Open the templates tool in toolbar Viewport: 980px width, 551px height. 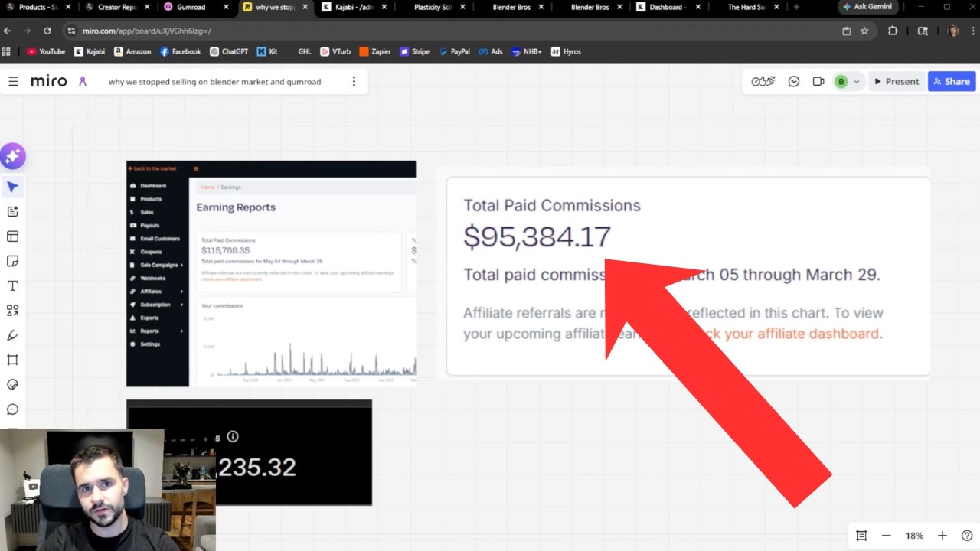click(12, 236)
